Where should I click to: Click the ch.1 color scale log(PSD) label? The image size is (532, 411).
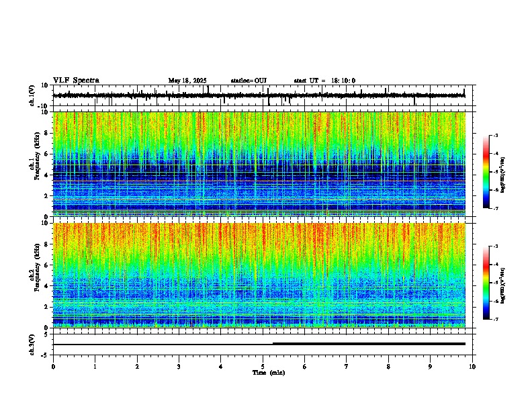(x=503, y=175)
